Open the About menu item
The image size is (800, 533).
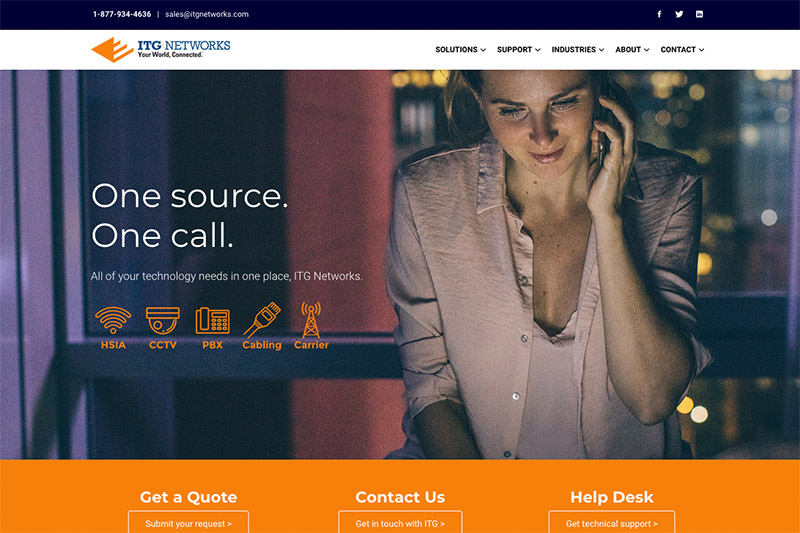632,49
